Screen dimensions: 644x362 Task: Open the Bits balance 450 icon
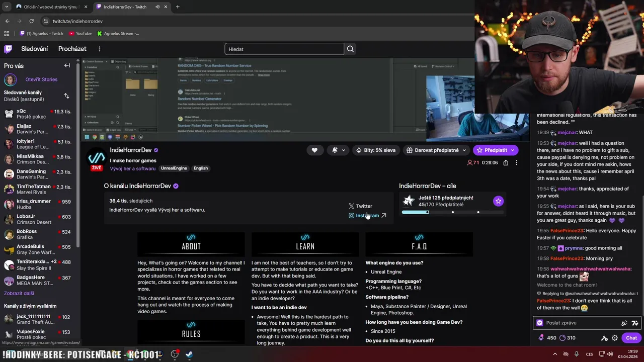click(x=541, y=338)
